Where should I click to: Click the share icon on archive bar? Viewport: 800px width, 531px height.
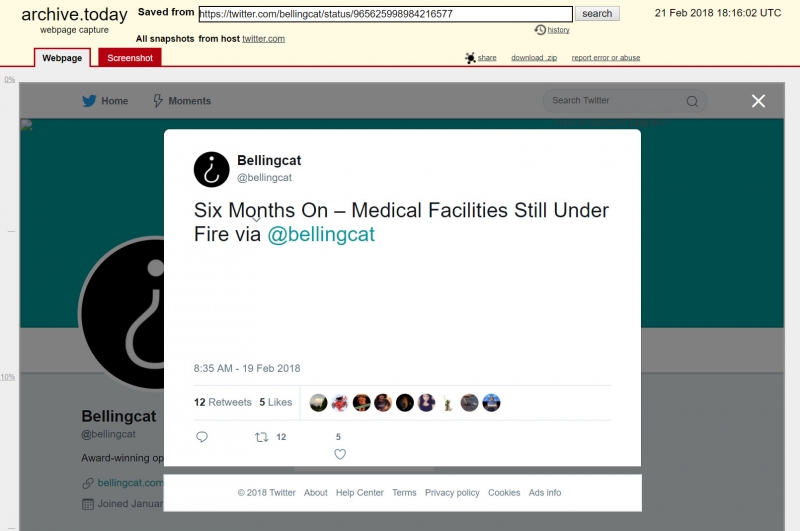pyautogui.click(x=470, y=58)
